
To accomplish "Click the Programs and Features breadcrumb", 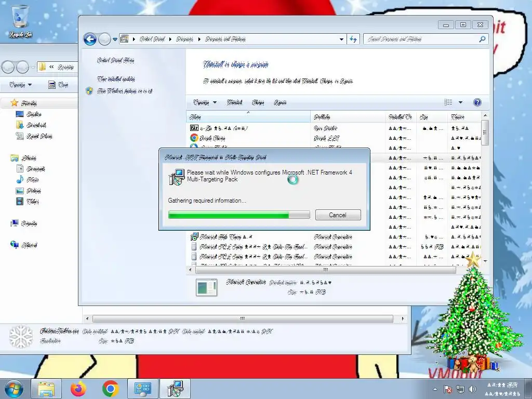I will tap(225, 39).
